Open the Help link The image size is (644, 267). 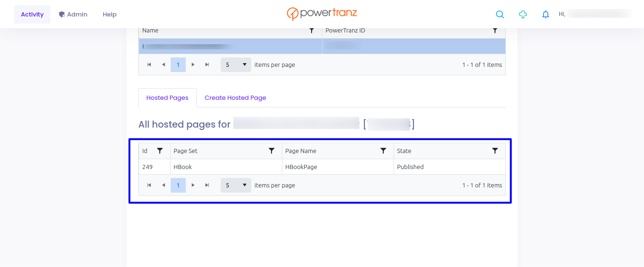click(109, 15)
